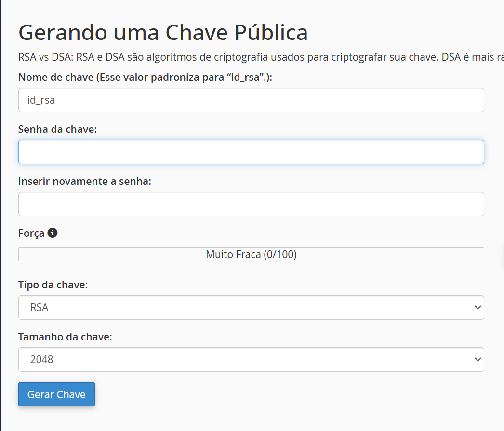Expand the key size selector showing 2048
504x431 pixels.
(x=251, y=359)
